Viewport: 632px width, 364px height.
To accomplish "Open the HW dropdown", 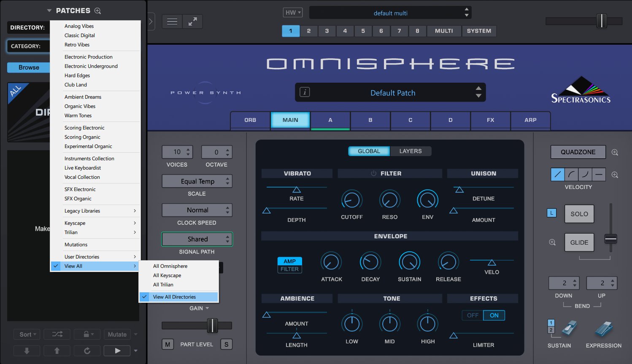I will click(293, 13).
